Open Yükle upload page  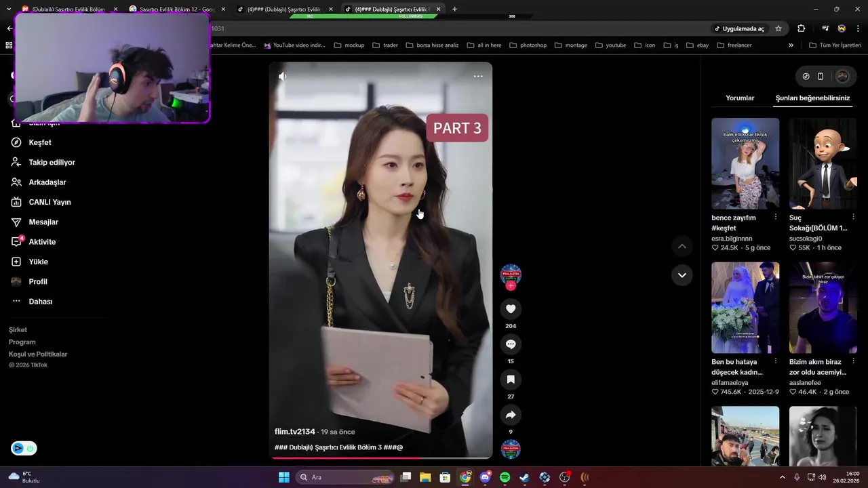[x=29, y=262]
